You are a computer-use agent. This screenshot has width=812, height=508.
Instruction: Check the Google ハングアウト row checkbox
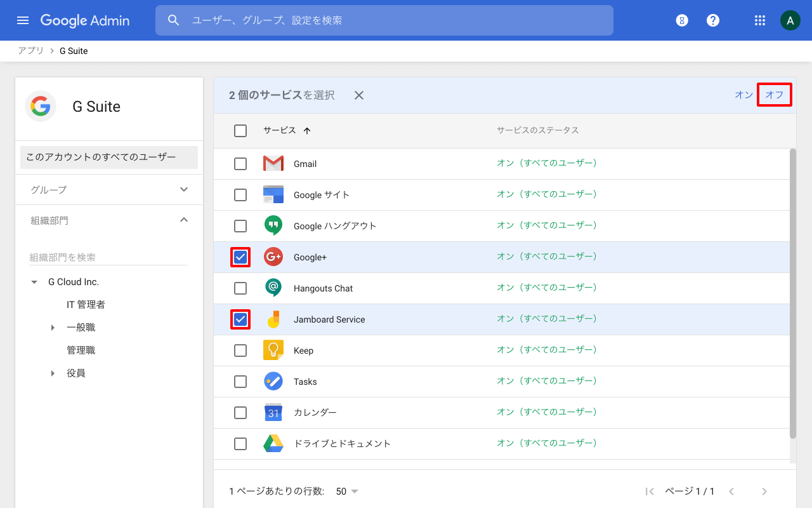tap(240, 226)
